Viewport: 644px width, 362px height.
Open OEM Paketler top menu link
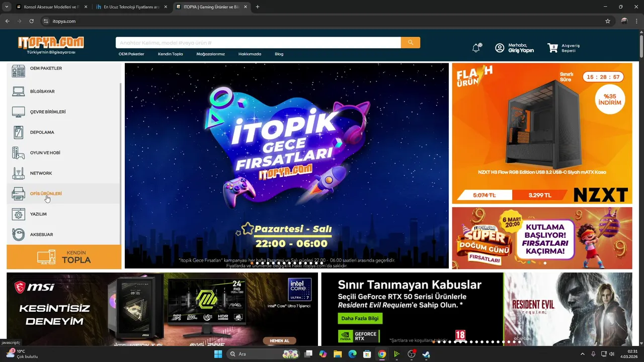[x=131, y=54]
